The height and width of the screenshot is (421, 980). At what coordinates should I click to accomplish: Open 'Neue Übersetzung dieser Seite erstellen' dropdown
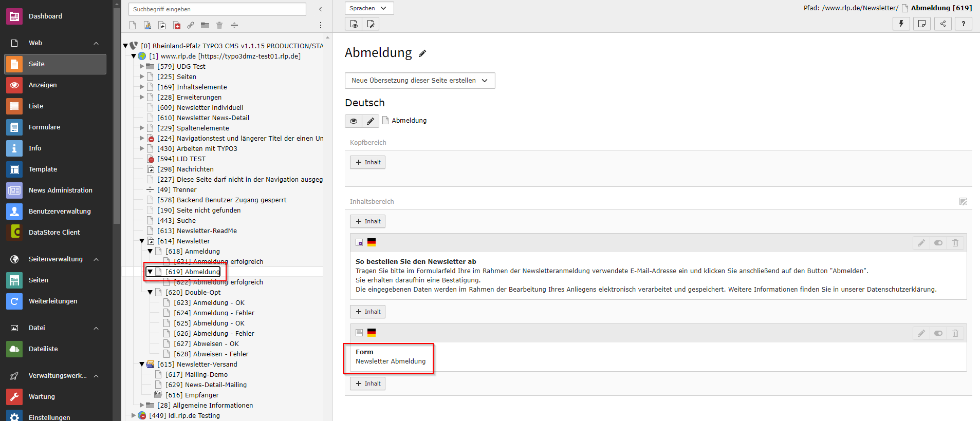pos(419,81)
